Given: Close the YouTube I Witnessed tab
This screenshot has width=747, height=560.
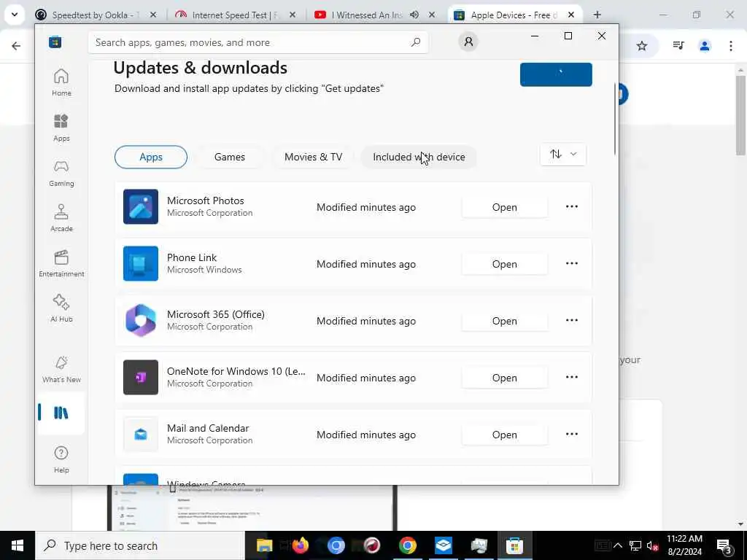Looking at the screenshot, I should coord(432,15).
